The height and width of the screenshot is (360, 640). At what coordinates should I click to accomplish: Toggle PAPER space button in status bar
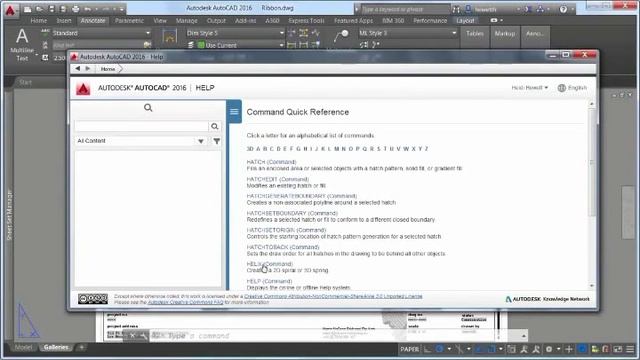coord(409,349)
